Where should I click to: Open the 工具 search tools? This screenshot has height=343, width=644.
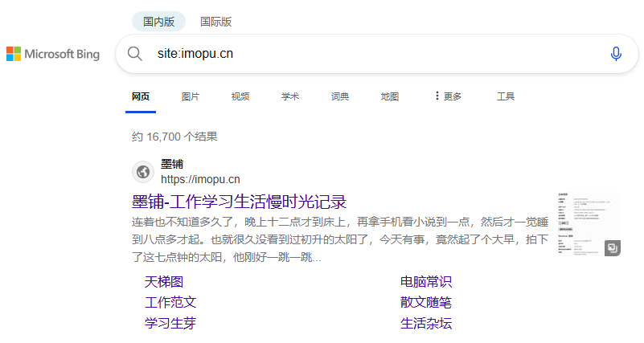point(506,96)
